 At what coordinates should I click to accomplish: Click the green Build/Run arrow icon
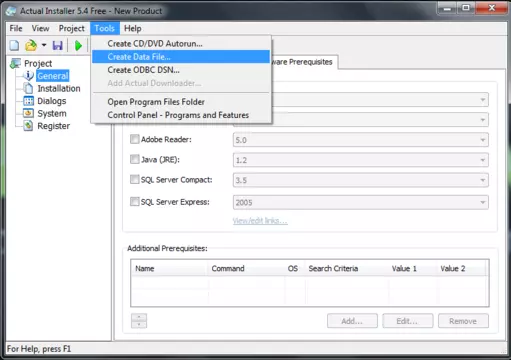point(78,45)
